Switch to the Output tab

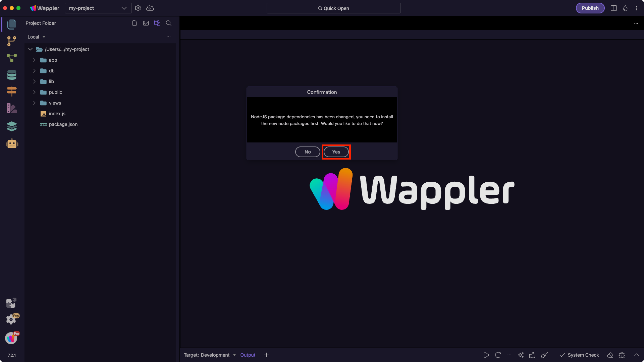click(248, 355)
